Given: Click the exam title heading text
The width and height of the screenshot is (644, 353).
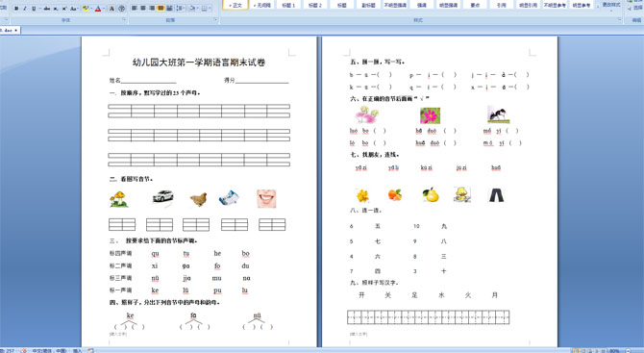Looking at the screenshot, I should point(199,63).
